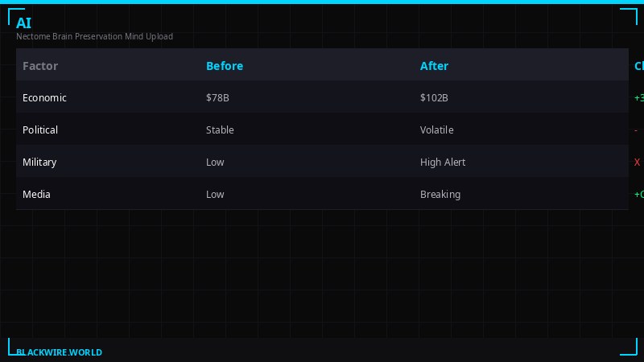The width and height of the screenshot is (644, 362).
Task: Select the Nectome Brain Preservation subtitle
Action: tap(94, 36)
